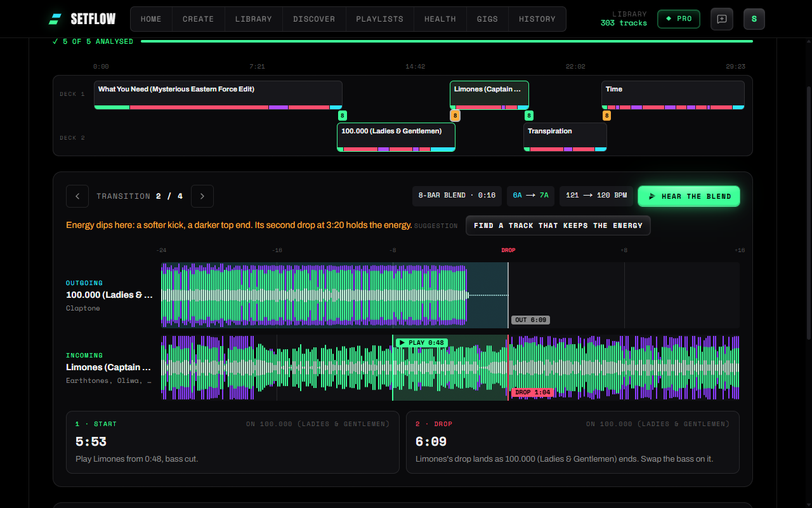Select What You Need track block on Deck 1
The width and height of the screenshot is (812, 508).
(x=218, y=95)
